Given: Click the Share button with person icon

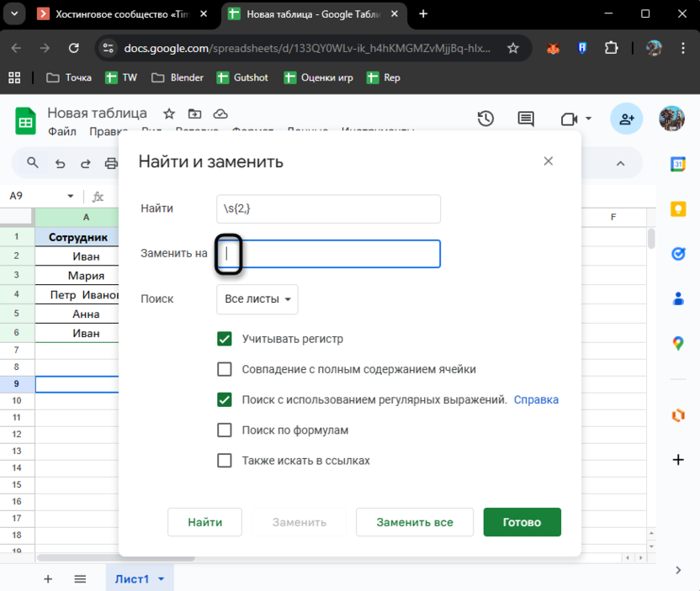Looking at the screenshot, I should pyautogui.click(x=627, y=119).
